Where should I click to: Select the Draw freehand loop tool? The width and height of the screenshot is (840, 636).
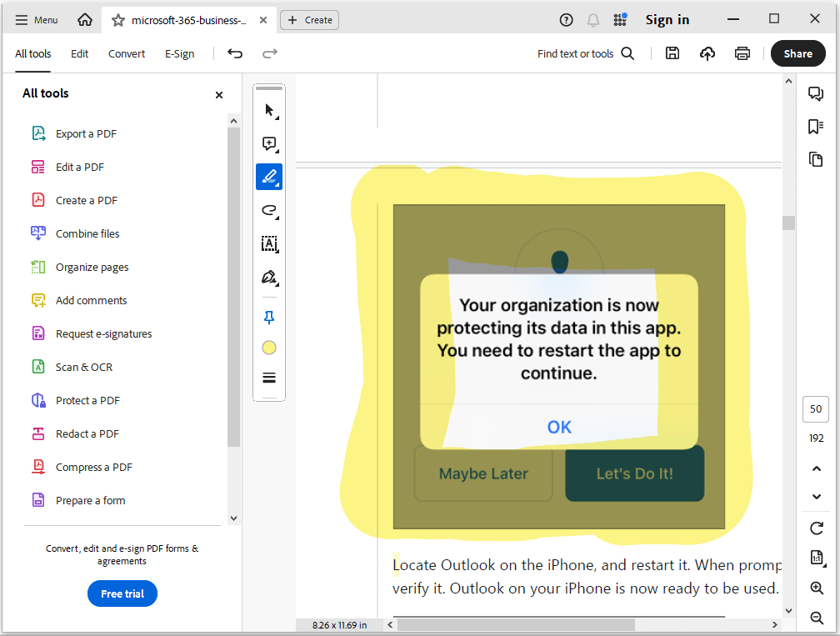point(269,211)
